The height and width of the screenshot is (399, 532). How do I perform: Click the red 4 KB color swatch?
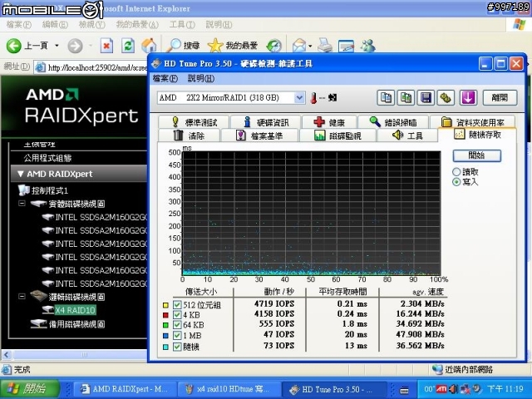click(x=165, y=315)
